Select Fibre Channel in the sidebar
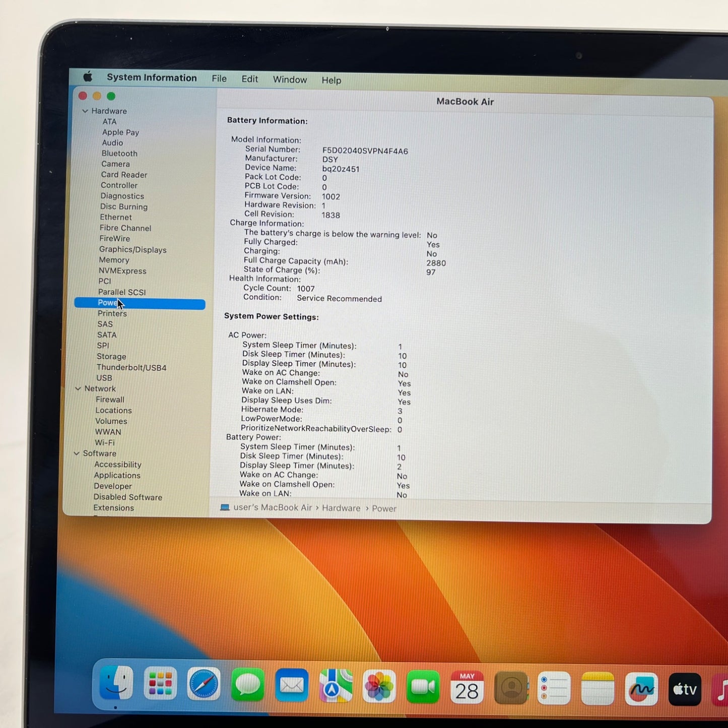Viewport: 728px width, 728px height. (125, 228)
